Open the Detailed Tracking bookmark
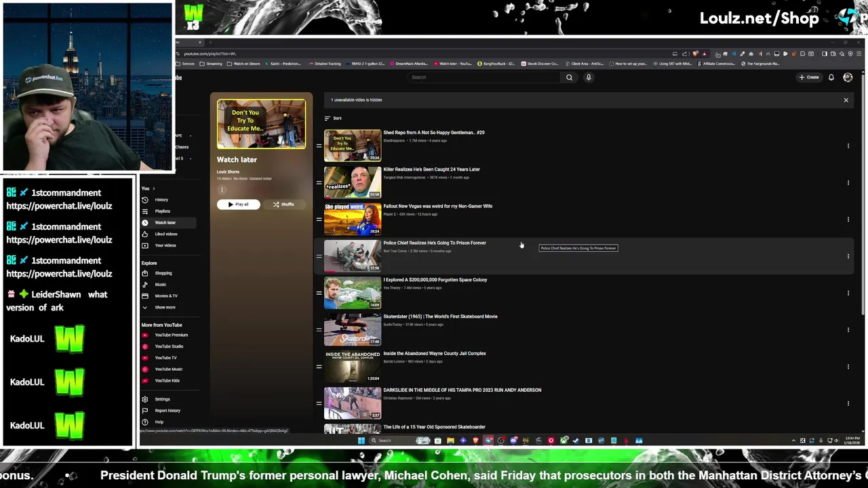Image resolution: width=868 pixels, height=488 pixels. [x=324, y=64]
